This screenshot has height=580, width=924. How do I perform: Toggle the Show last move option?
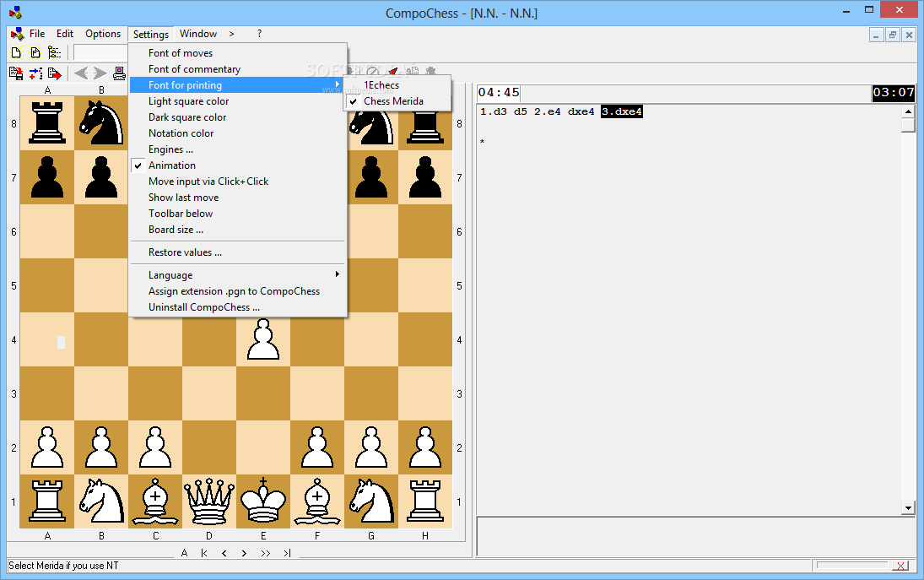[238, 197]
